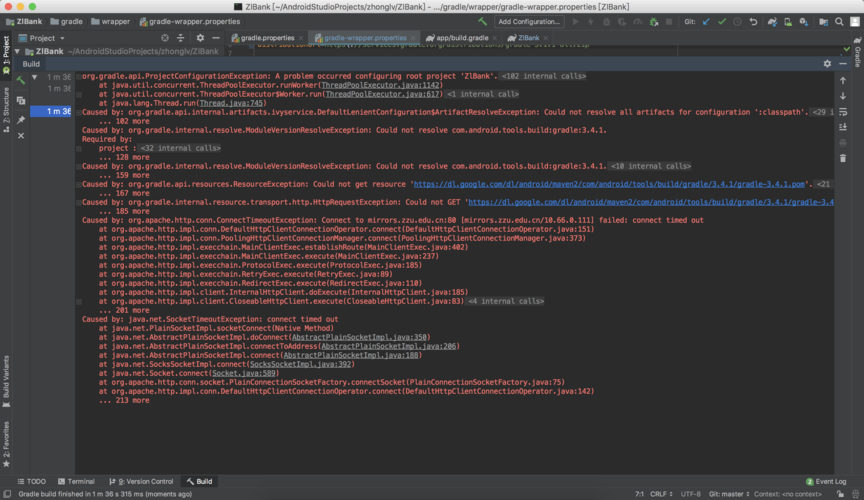Click the Git Revert arrow icon
The width and height of the screenshot is (864, 500).
(753, 21)
